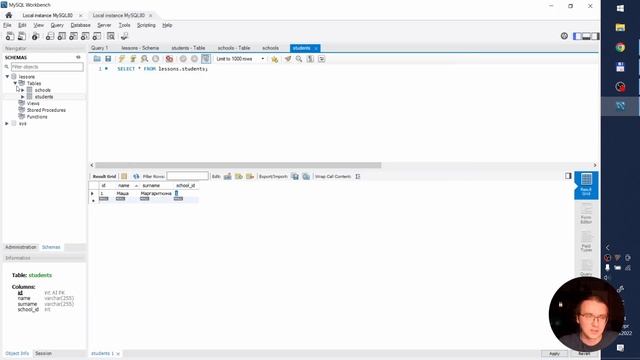
Task: Click the horizontal editor scrollbar
Action: (238, 165)
